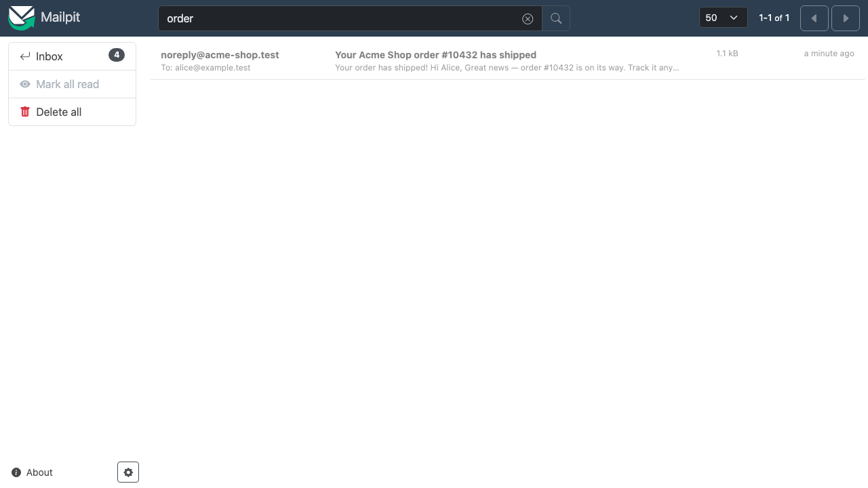The height and width of the screenshot is (488, 868).
Task: Return to the Inbox
Action: [72, 56]
